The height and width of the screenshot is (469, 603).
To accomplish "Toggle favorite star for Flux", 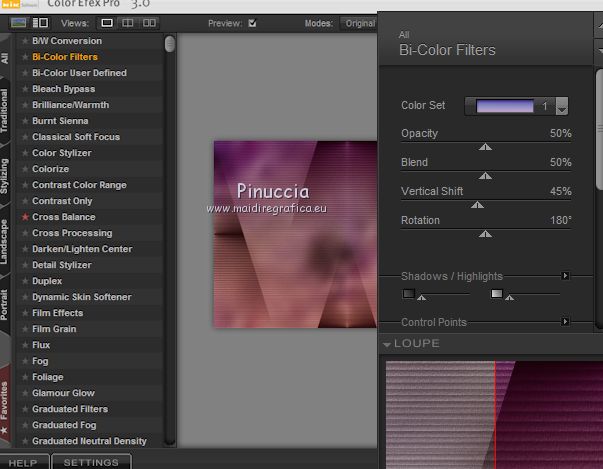I will pyautogui.click(x=25, y=345).
